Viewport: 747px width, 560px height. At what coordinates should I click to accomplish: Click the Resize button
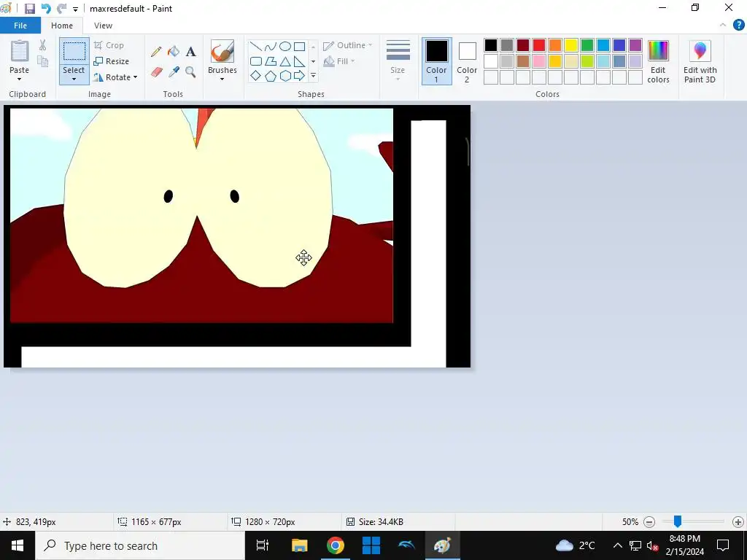coord(112,61)
